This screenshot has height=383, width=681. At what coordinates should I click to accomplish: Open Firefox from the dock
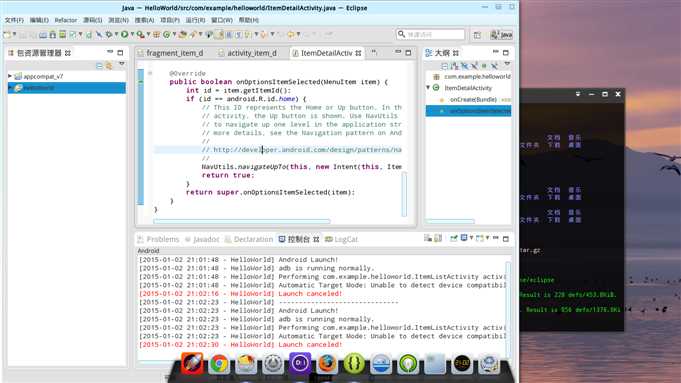[327, 364]
